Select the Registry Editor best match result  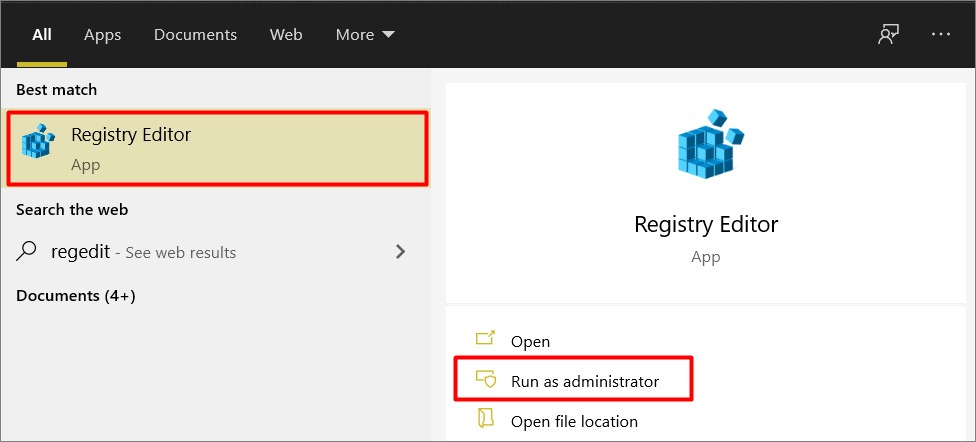click(x=217, y=148)
